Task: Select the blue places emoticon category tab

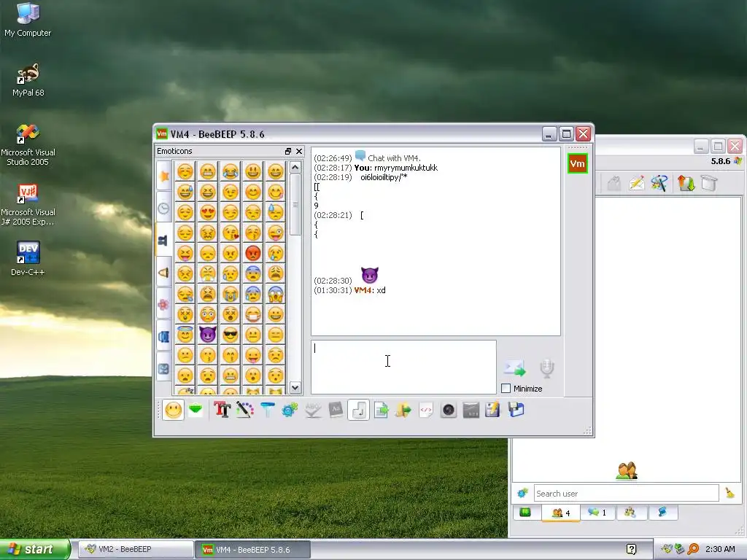Action: [164, 337]
